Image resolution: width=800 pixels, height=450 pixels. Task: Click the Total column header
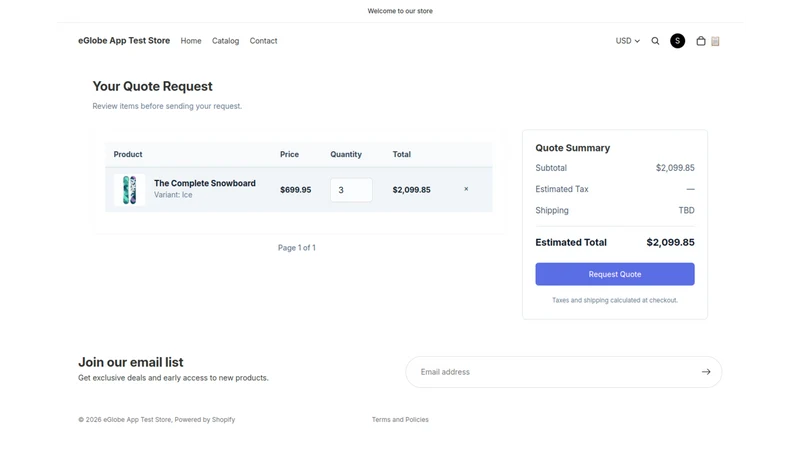pyautogui.click(x=402, y=154)
